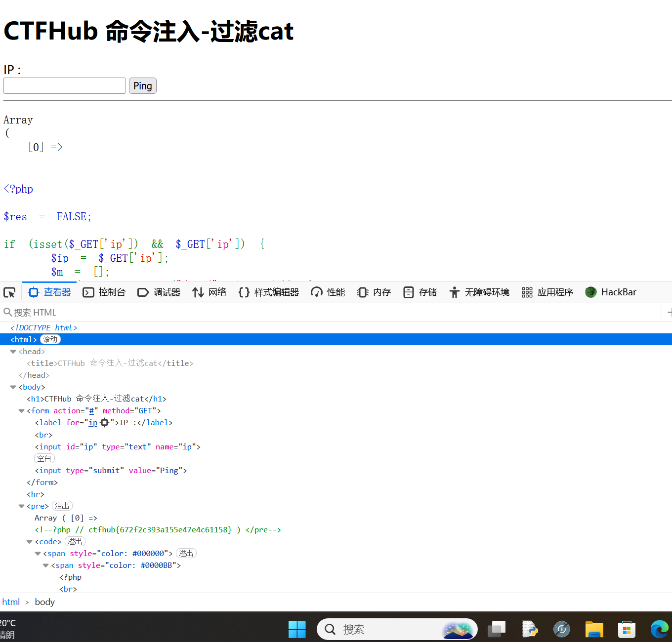Open the circular sync app on taskbar

(x=562, y=629)
